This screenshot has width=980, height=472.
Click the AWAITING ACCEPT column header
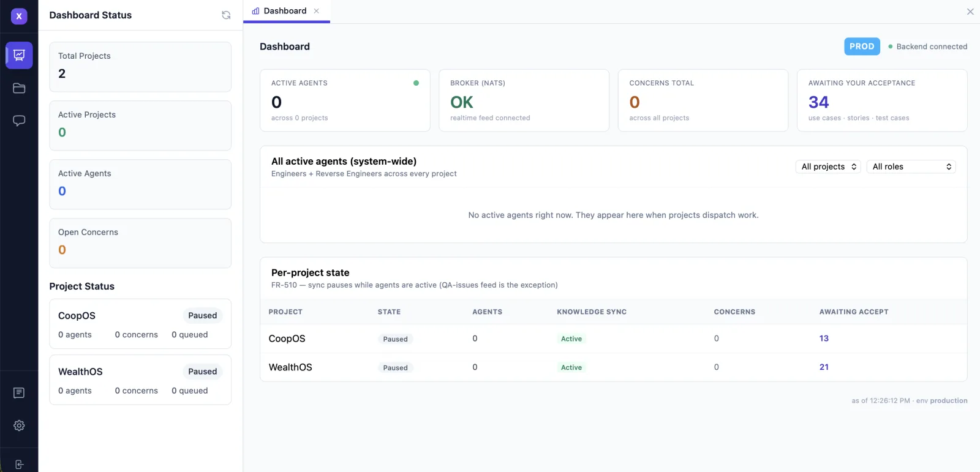(x=854, y=312)
